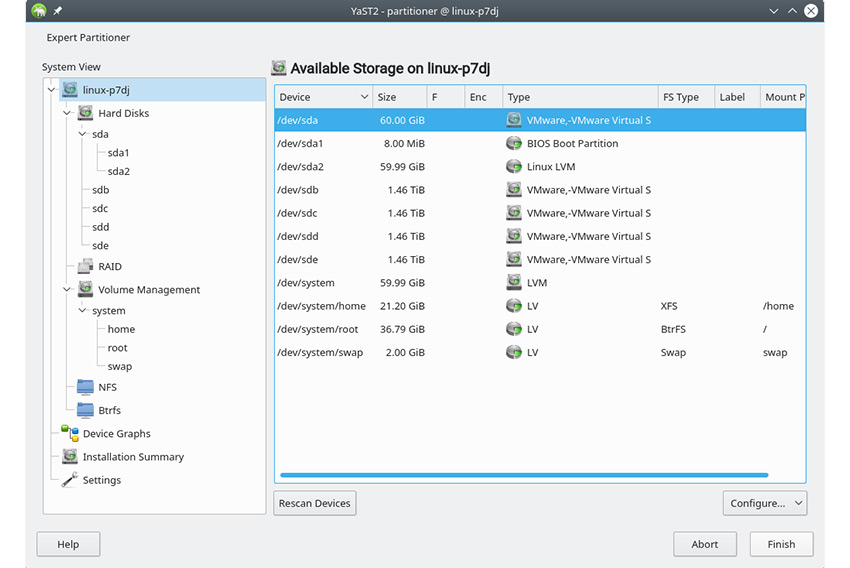Select the Volume Management icon
The width and height of the screenshot is (850, 568).
[x=85, y=290]
